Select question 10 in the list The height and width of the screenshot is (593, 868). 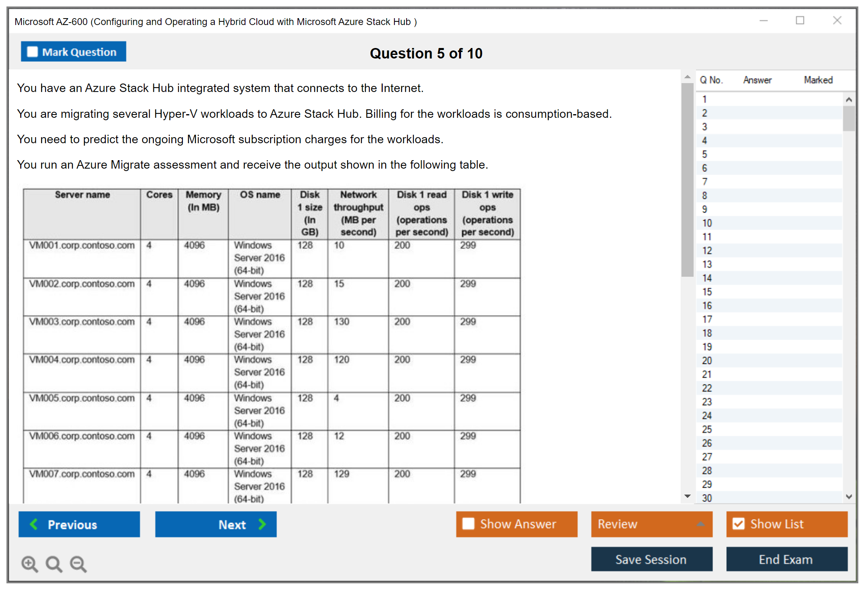coord(707,223)
